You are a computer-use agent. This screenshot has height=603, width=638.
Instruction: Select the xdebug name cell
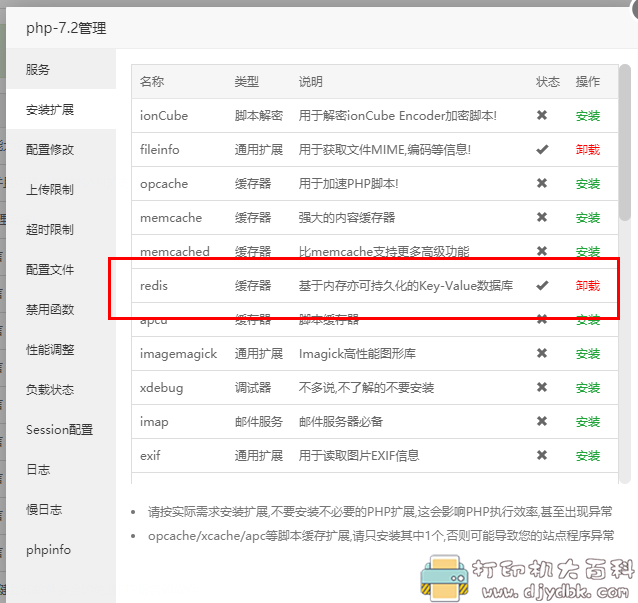(162, 388)
